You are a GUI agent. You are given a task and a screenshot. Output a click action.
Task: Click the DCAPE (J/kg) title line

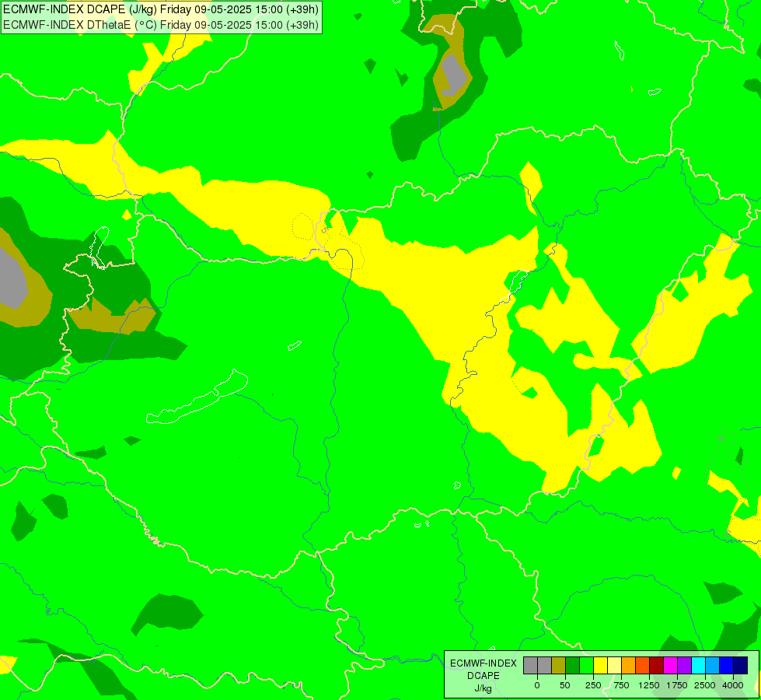pos(161,9)
